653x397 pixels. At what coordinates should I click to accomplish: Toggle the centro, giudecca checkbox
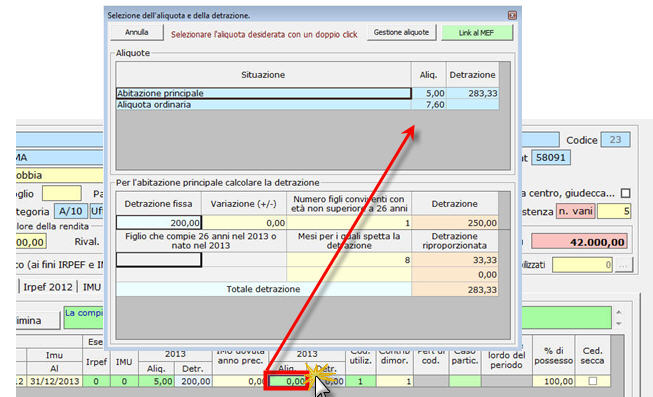pos(625,193)
